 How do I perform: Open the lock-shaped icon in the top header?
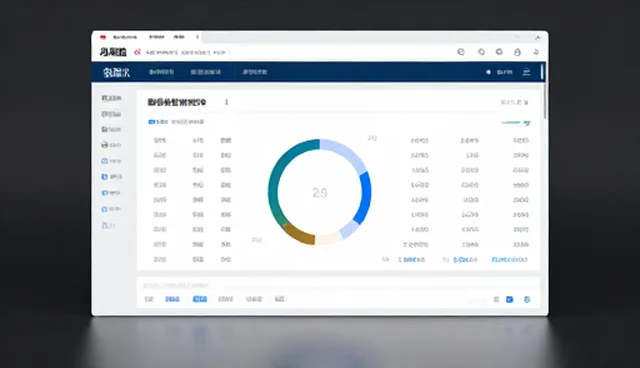[517, 52]
